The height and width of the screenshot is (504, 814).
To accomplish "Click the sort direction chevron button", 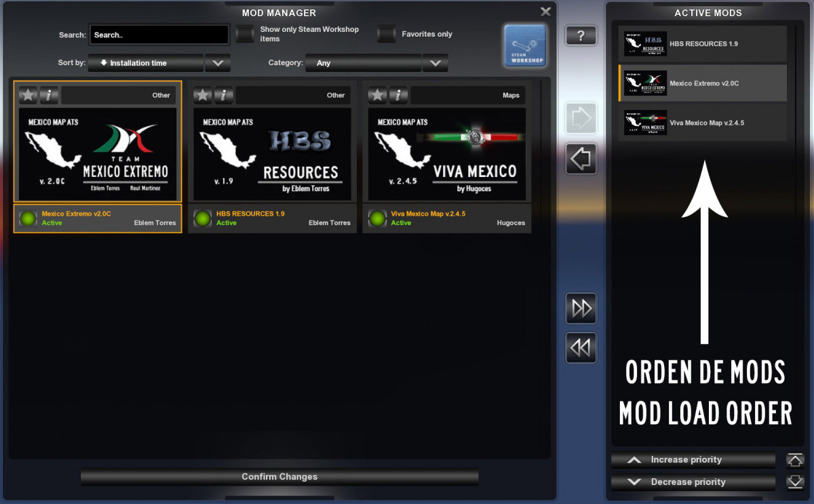I will point(218,63).
